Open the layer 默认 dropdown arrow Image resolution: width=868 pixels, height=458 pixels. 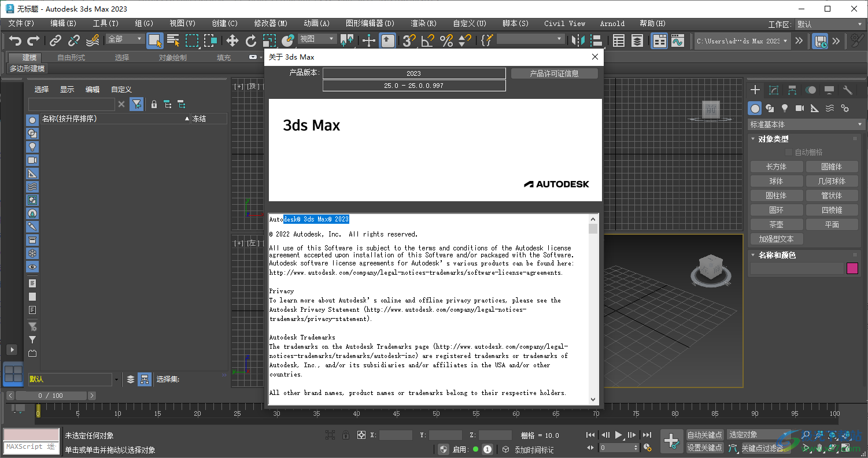[x=116, y=379]
